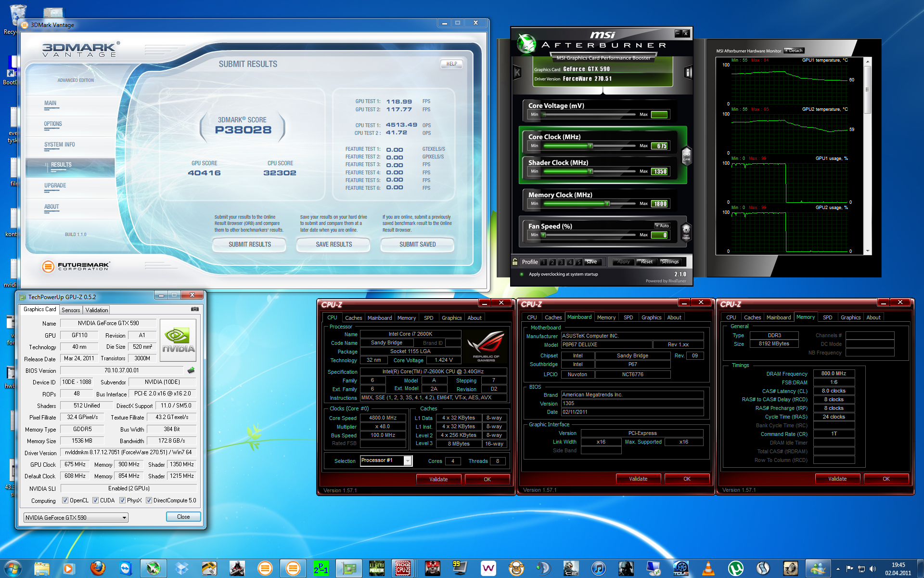Image resolution: width=924 pixels, height=578 pixels.
Task: Click the volume speaker tray icon
Action: 873,569
